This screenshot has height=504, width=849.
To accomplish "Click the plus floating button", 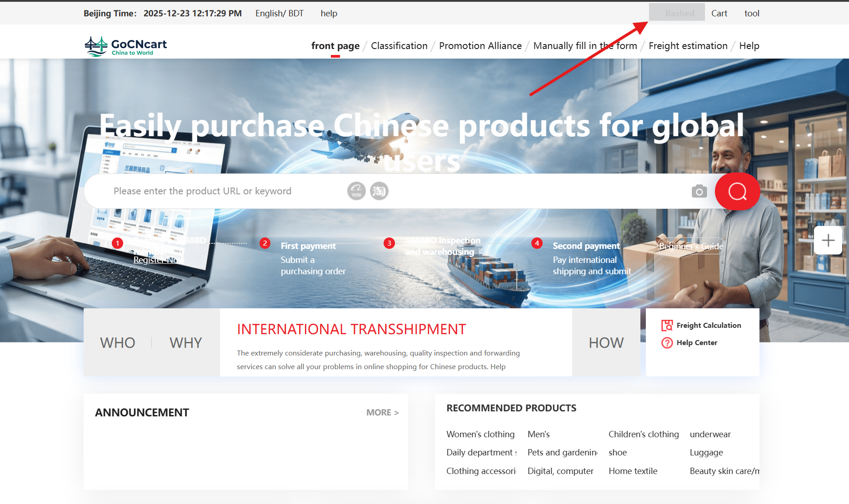I will 828,240.
